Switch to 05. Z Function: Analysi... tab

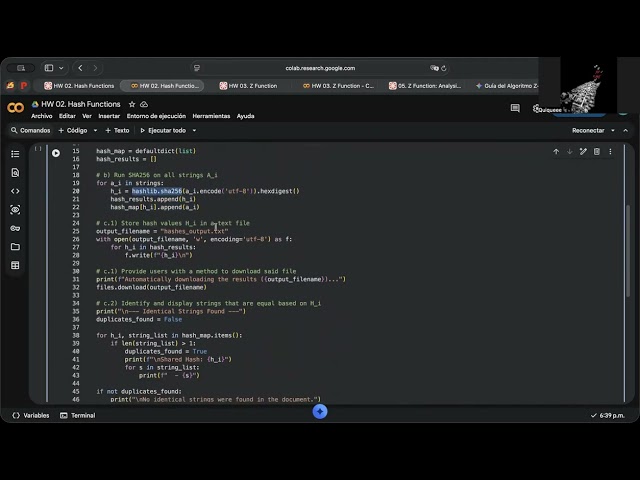pyautogui.click(x=425, y=86)
